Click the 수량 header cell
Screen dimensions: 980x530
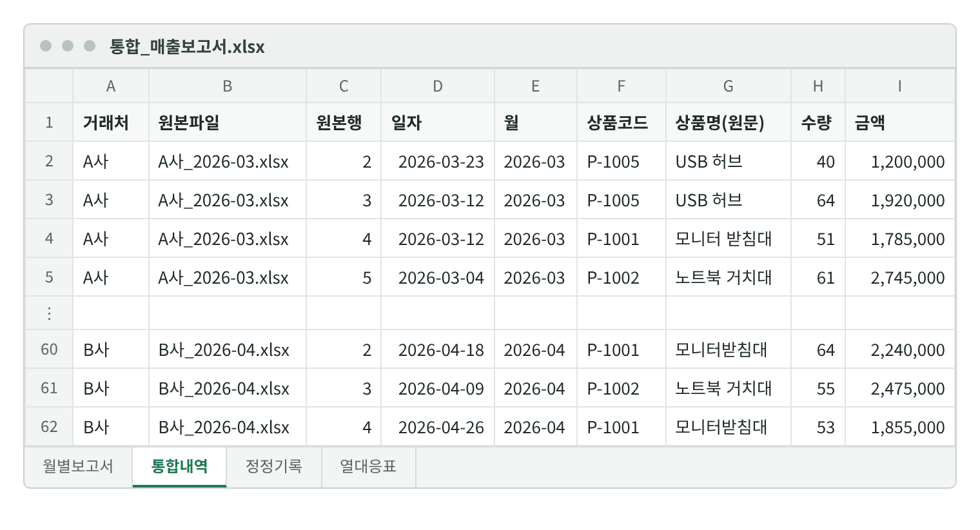click(x=818, y=123)
